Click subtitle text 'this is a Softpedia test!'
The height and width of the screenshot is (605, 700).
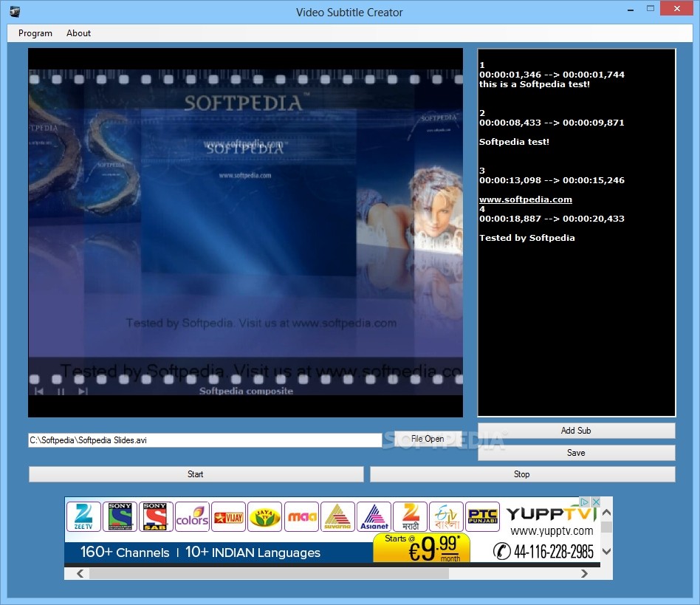[x=535, y=84]
